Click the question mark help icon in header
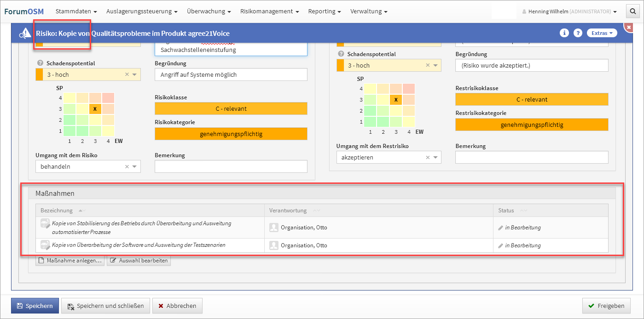The height and width of the screenshot is (319, 644). 578,33
